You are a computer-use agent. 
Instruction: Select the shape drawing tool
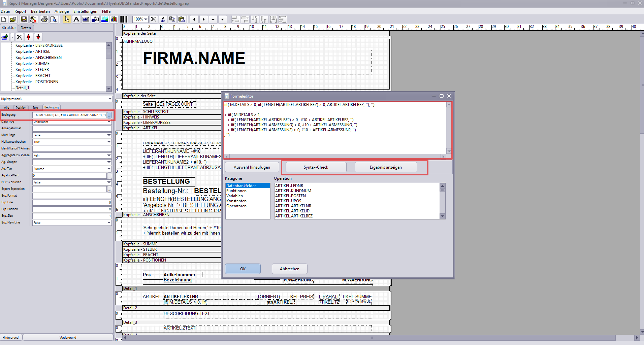[95, 19]
